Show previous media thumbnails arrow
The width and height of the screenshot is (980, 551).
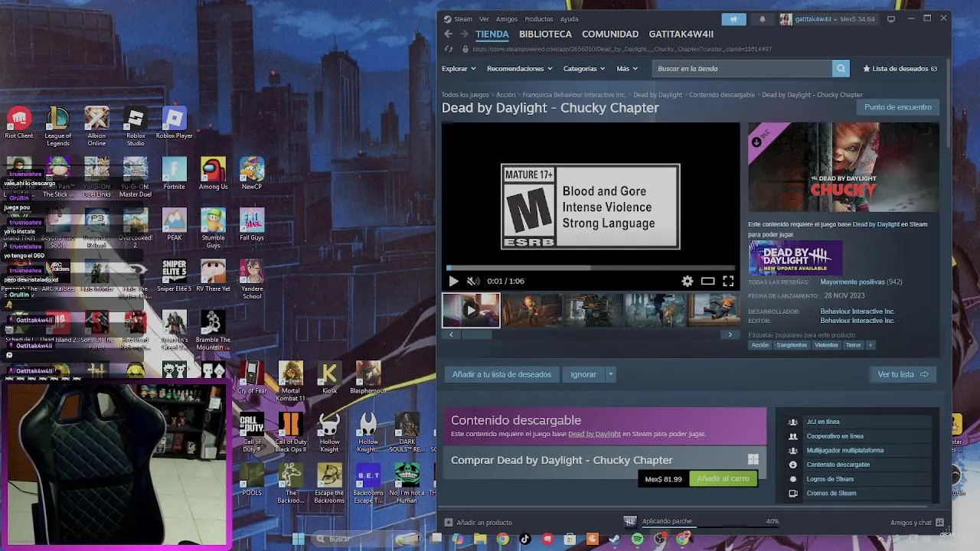451,334
